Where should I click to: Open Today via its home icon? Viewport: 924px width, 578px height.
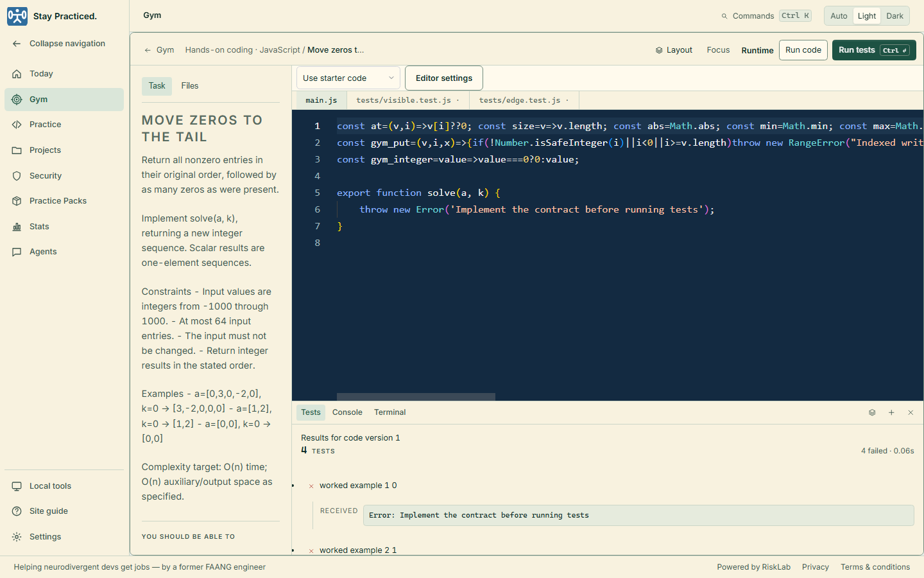pos(17,74)
